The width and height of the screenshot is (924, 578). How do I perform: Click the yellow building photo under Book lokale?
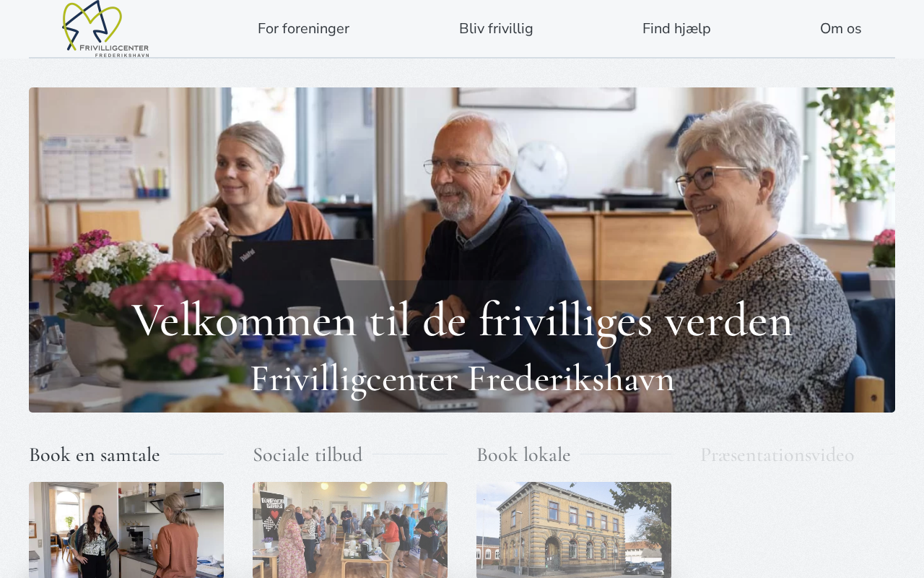pos(574,530)
